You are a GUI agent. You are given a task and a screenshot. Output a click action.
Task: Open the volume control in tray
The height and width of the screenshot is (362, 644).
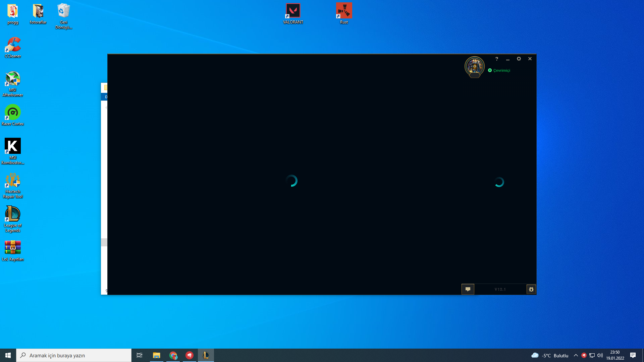click(600, 355)
